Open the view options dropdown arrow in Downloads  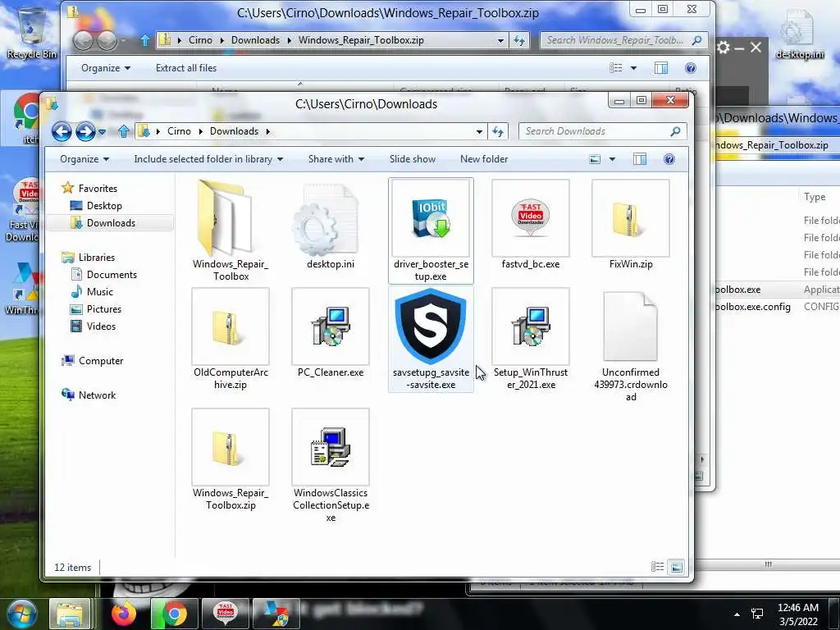(612, 159)
